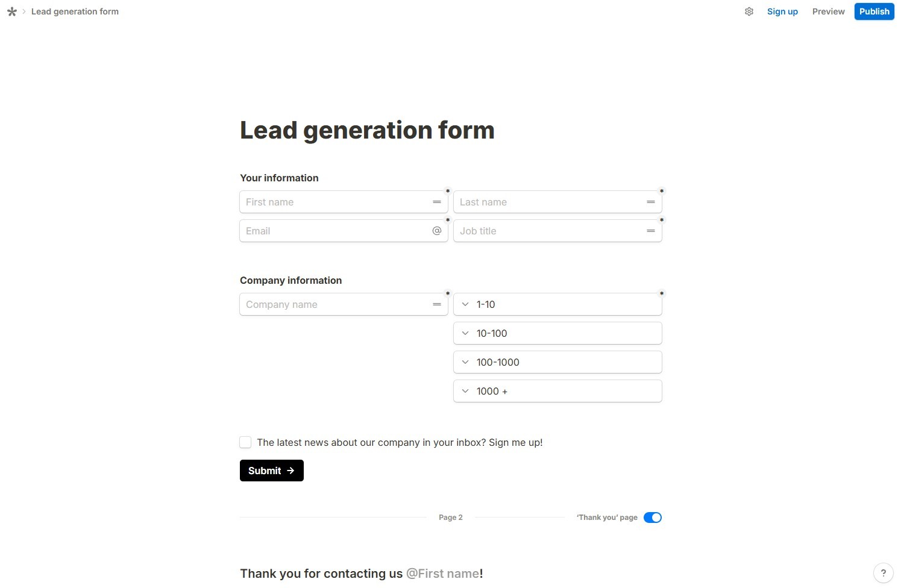Click the short-text icon in Job title field
This screenshot has height=588, width=898.
[651, 231]
